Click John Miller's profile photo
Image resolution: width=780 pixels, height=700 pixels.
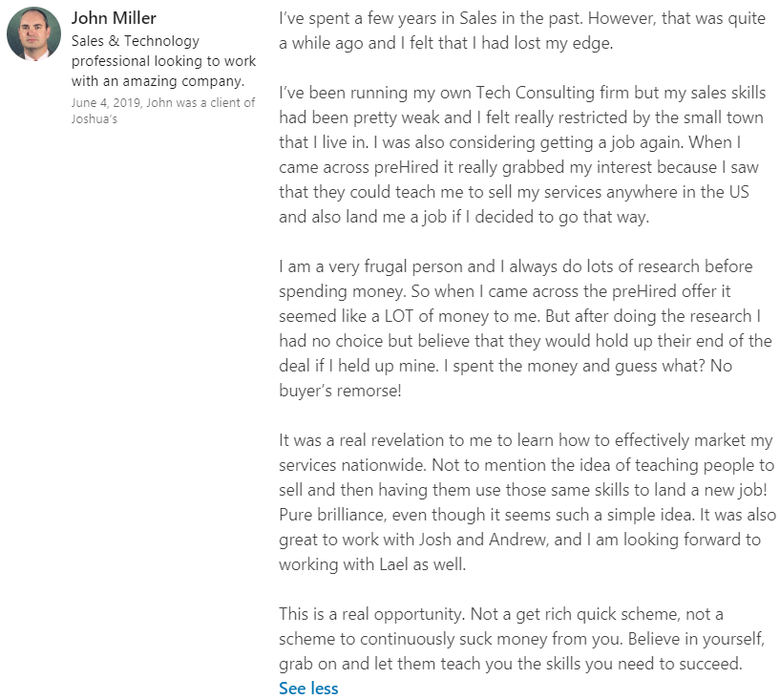click(33, 33)
